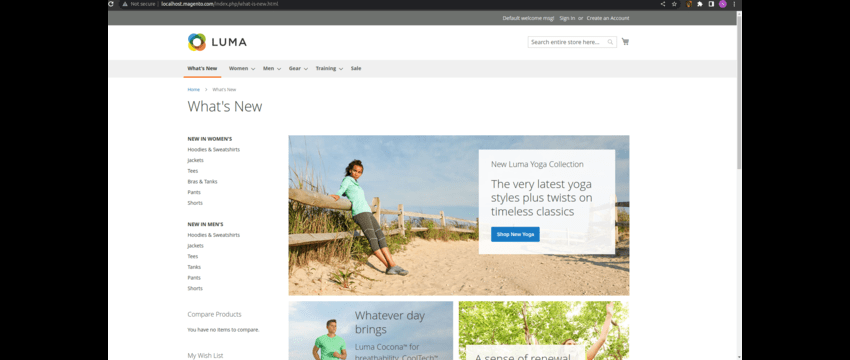The image size is (850, 360).
Task: Bookmark this page with the star icon
Action: pos(674,4)
